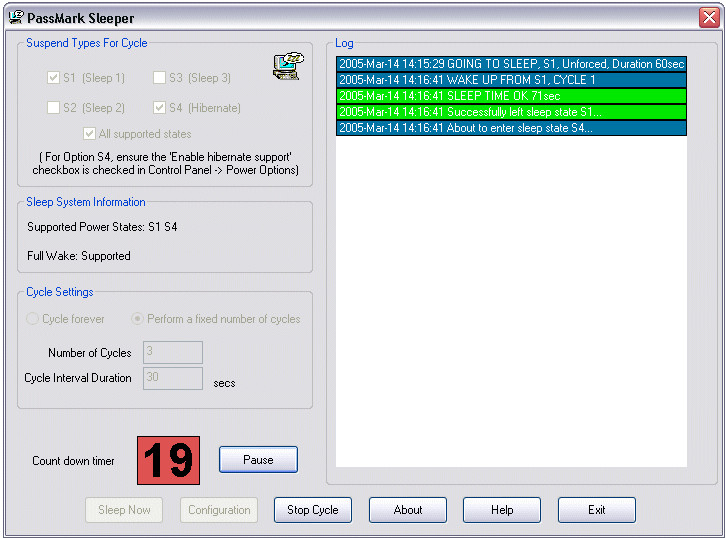Select the SLEEP TIME OK 71sec log entry

point(511,96)
